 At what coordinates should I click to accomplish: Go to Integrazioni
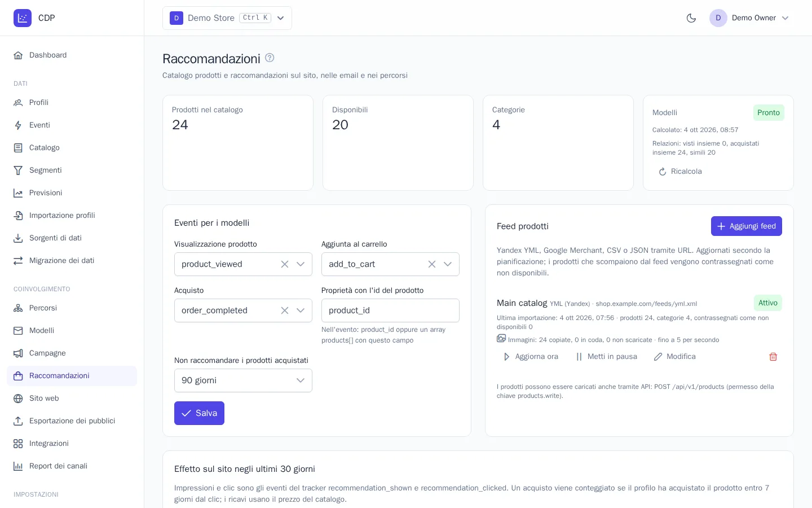pyautogui.click(x=72, y=444)
